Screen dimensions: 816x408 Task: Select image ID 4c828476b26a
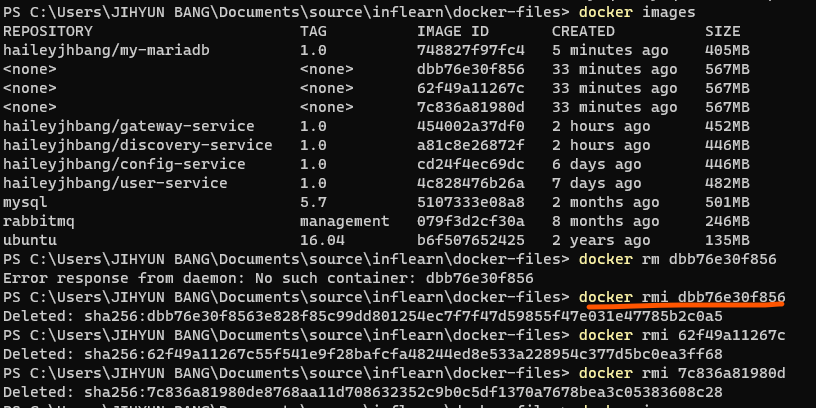pyautogui.click(x=470, y=183)
